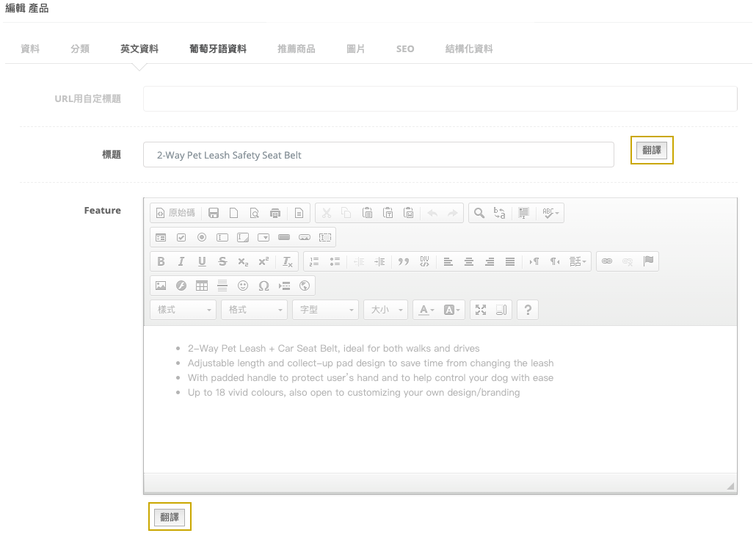Viewport: 756px width, 533px height.
Task: Toggle superscript formatting
Action: (x=263, y=261)
